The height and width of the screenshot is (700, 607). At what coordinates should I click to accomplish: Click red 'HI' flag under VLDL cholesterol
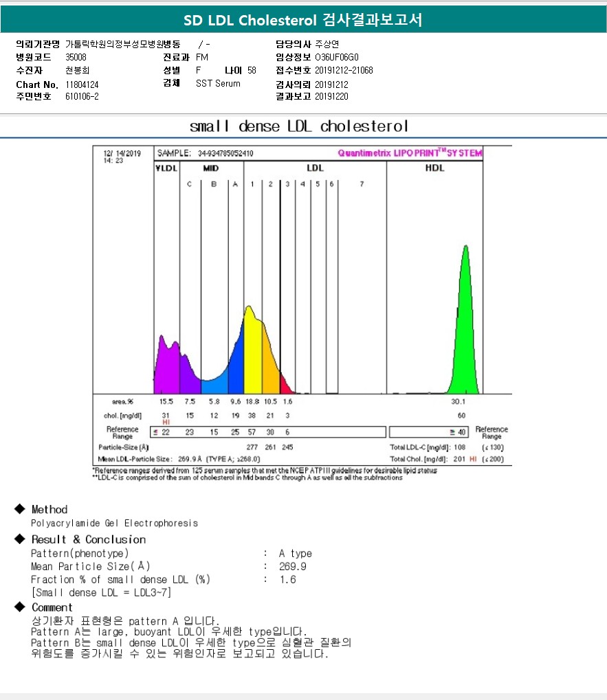pos(166,422)
